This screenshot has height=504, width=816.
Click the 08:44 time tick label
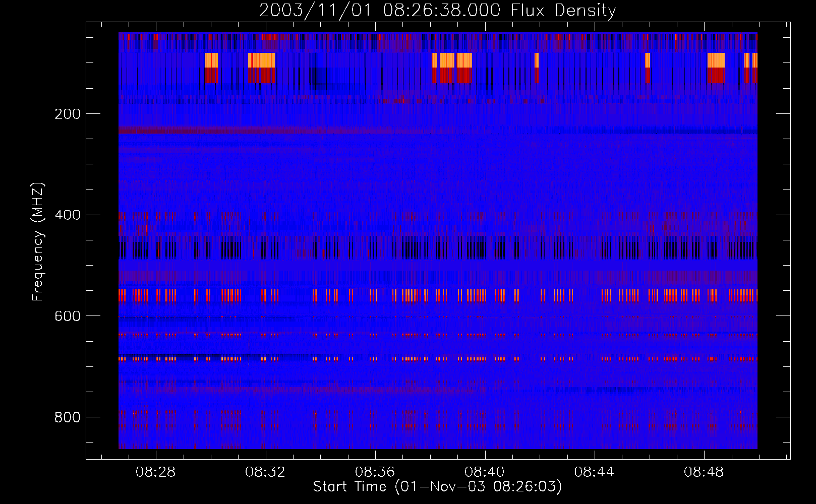point(594,472)
